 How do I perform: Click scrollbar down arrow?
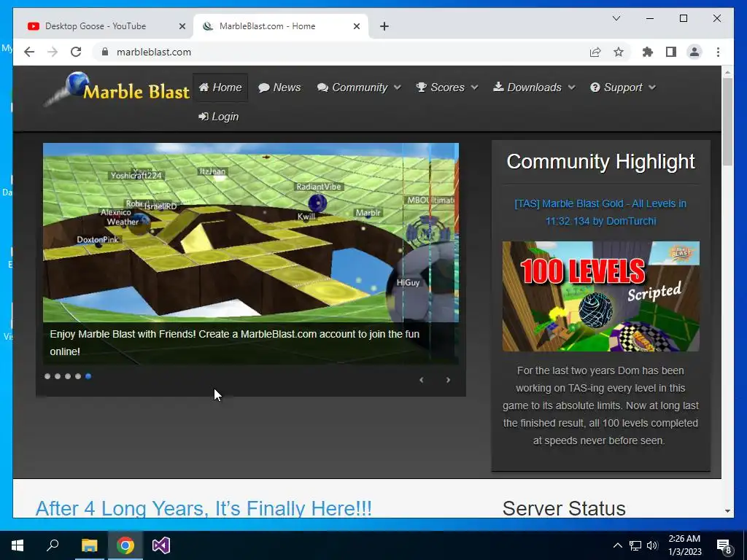(x=727, y=511)
